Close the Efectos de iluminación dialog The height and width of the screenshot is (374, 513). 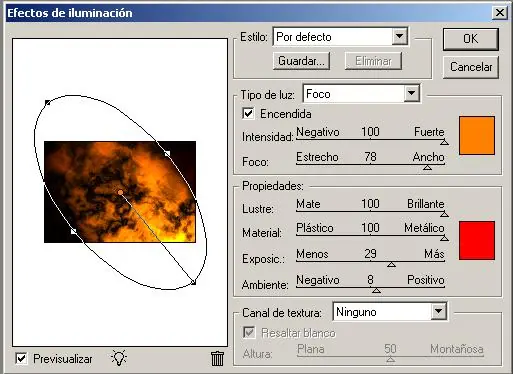click(x=499, y=13)
